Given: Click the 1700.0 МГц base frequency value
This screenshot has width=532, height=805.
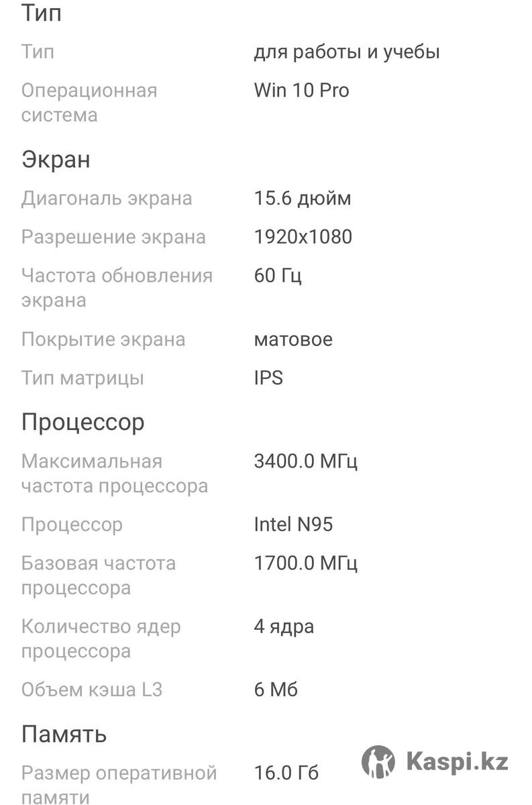Looking at the screenshot, I should tap(306, 563).
